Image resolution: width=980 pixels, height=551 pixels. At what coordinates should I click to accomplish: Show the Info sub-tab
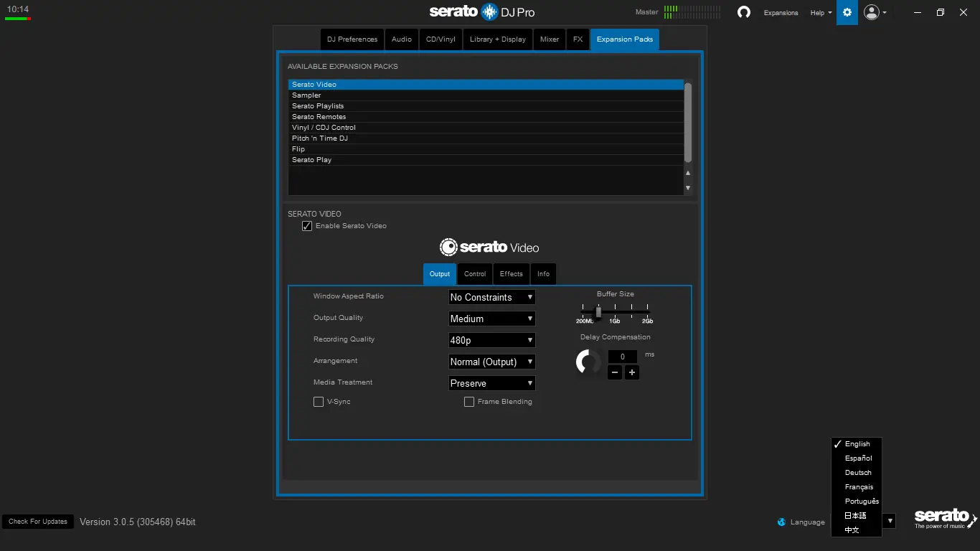(x=544, y=274)
